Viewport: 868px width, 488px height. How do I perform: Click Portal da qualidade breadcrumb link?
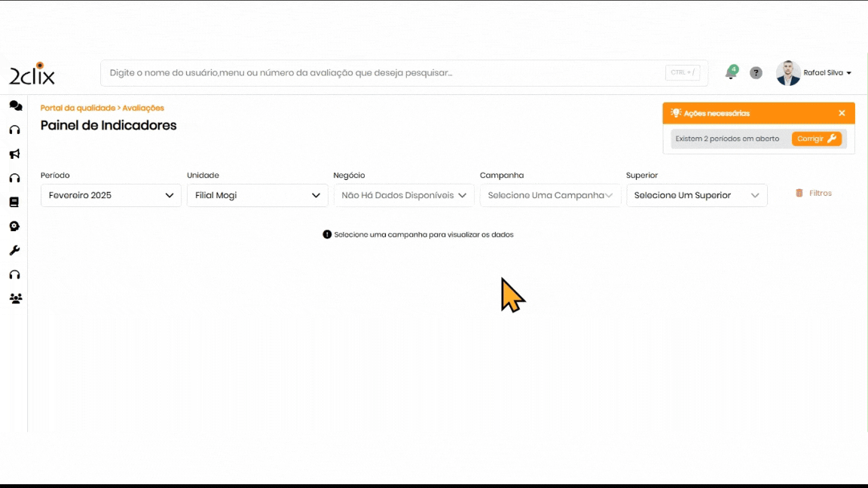tap(78, 108)
